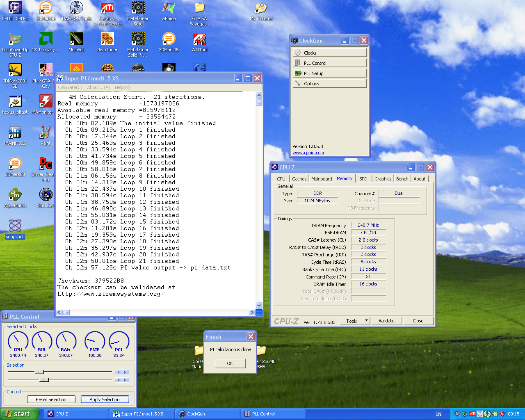Open the 13-1-legacy AMD installer icon
This screenshot has width=525, height=420.
[x=46, y=42]
